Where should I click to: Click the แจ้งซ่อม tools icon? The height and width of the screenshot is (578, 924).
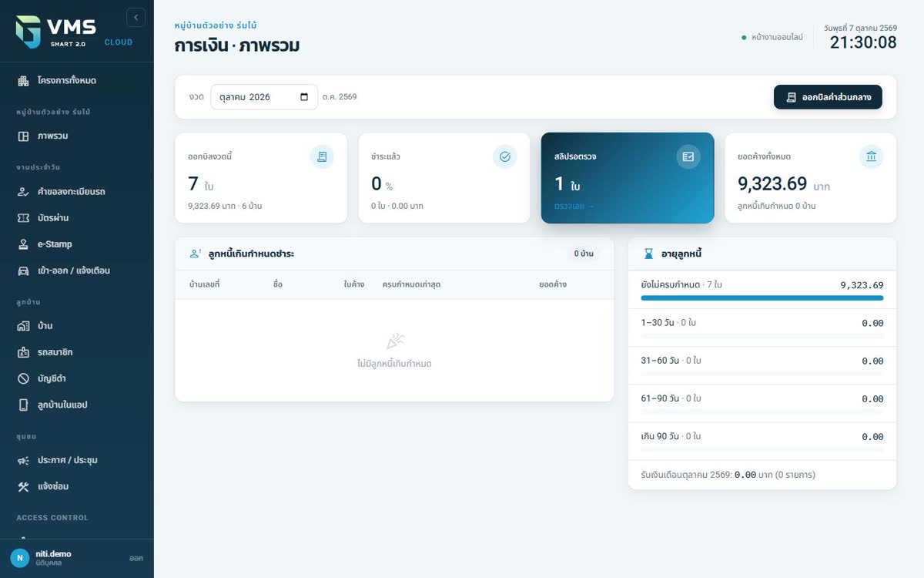[23, 486]
